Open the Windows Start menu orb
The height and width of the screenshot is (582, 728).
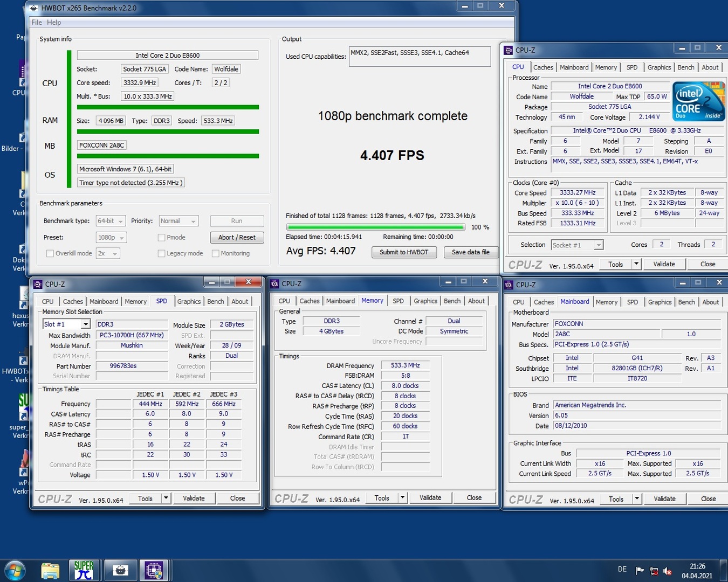[x=14, y=571]
